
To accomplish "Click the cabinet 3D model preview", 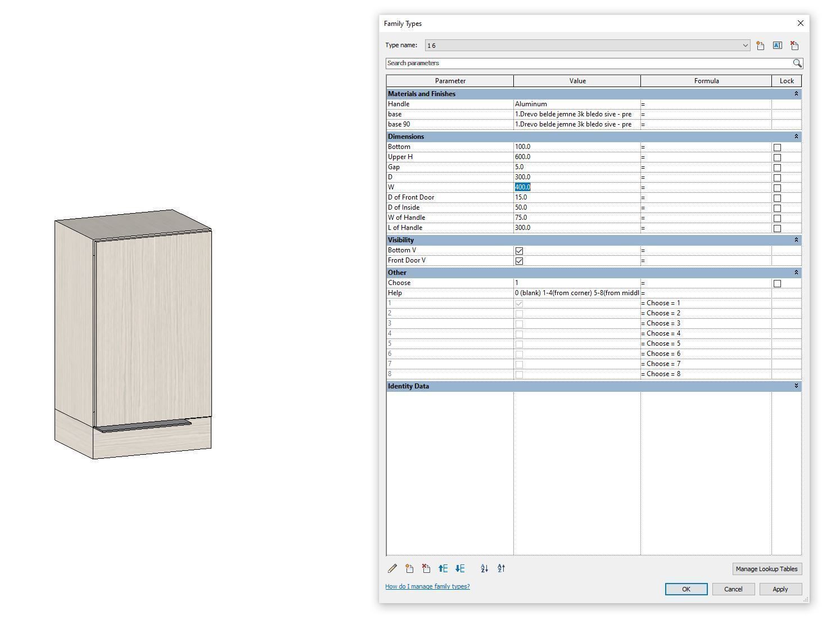I will [133, 334].
